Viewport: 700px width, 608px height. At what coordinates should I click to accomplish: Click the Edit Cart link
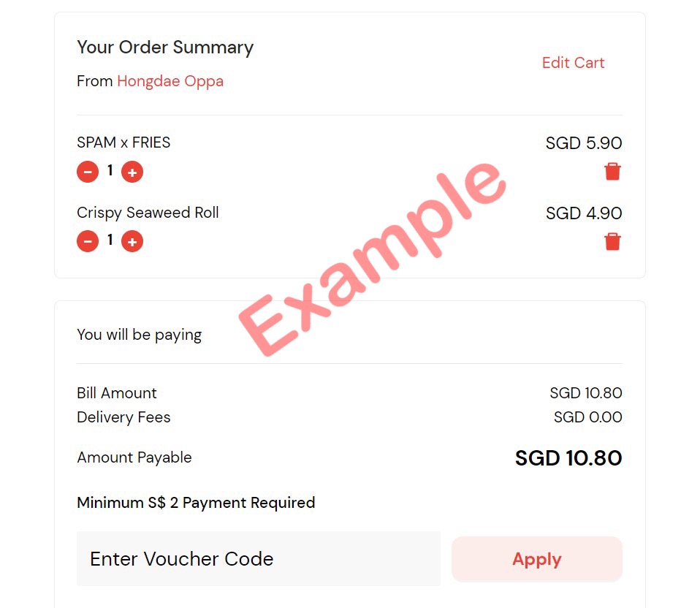(573, 63)
